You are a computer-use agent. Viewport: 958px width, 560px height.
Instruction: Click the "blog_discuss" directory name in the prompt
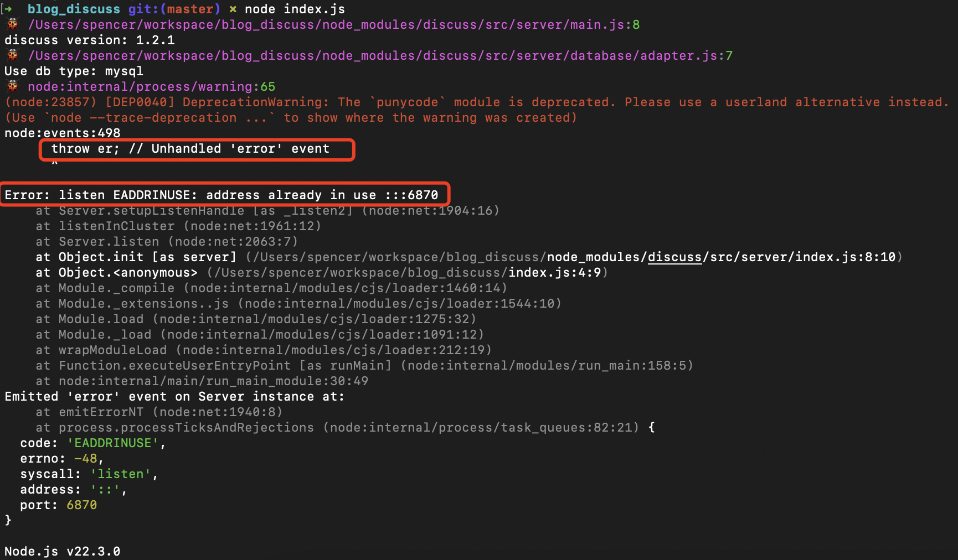click(x=74, y=9)
